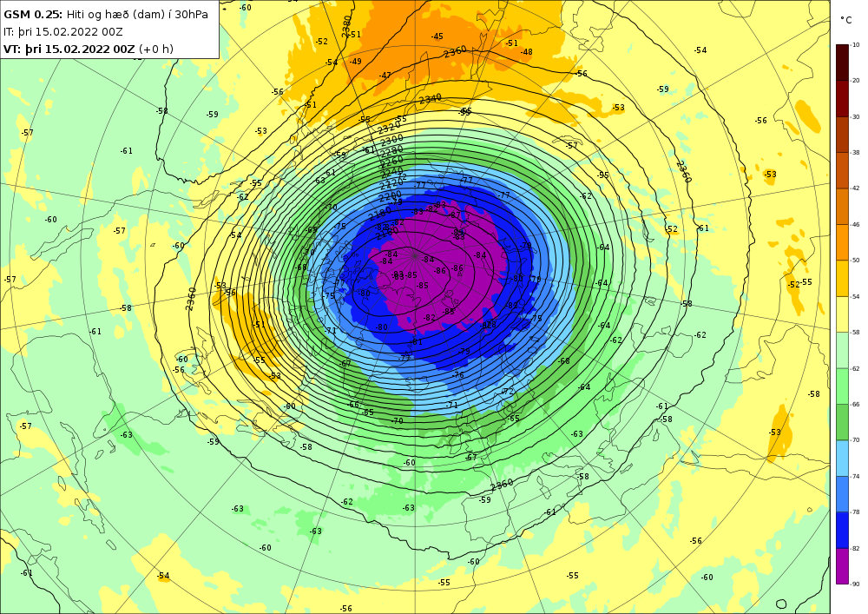Click the -90 label at the legend bottom
Viewport: 868px width, 614px height.
(855, 584)
